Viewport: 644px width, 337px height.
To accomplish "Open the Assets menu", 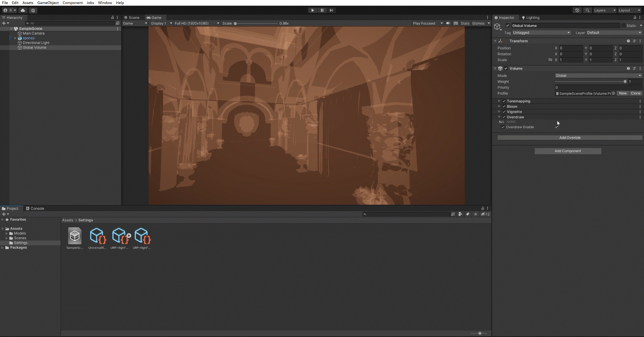I will tap(28, 3).
